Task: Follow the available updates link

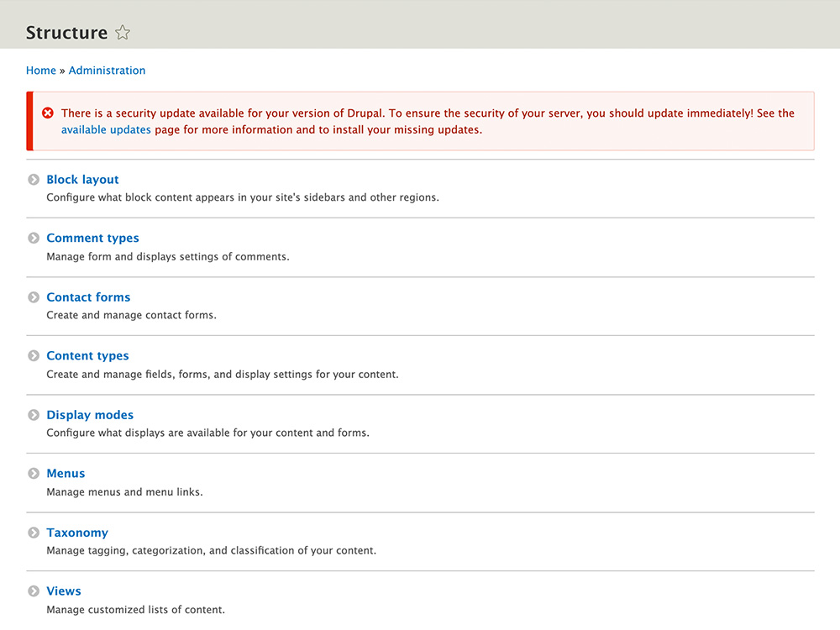Action: pos(106,130)
